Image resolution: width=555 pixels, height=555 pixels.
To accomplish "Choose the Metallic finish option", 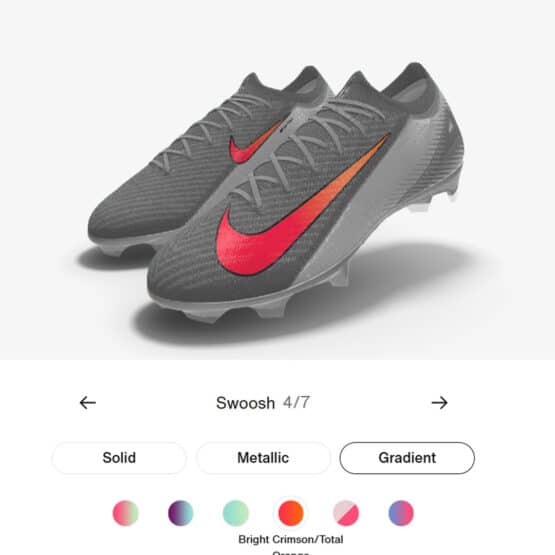I will [263, 458].
